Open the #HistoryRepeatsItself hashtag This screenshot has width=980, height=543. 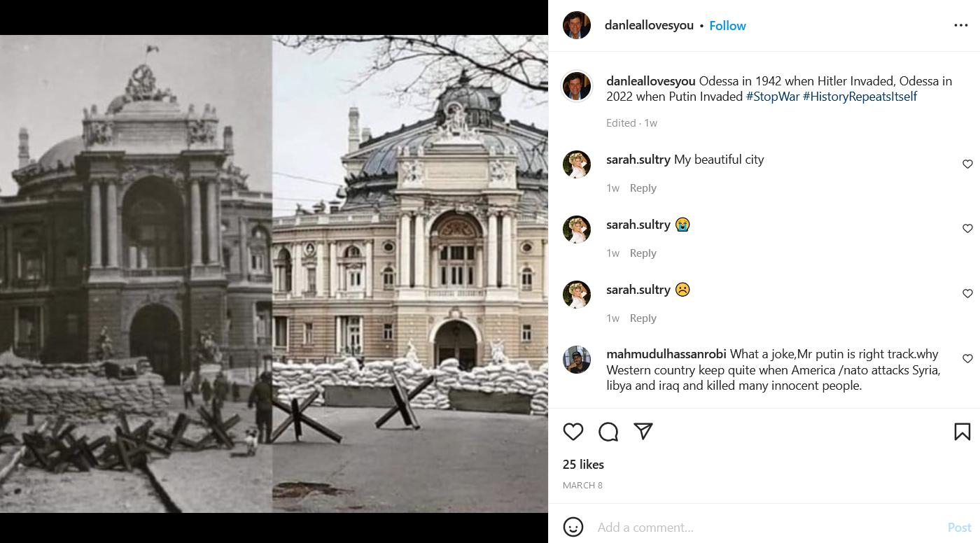(860, 97)
